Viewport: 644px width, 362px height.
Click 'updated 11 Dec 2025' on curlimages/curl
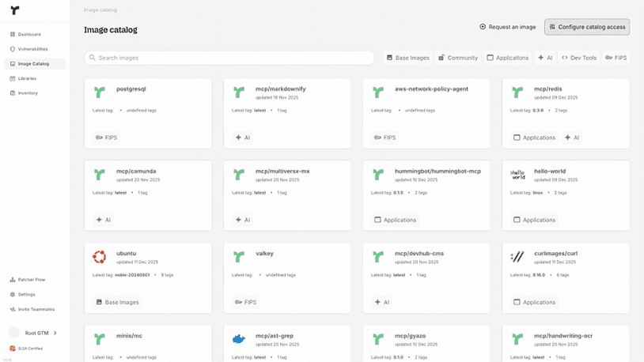[555, 262]
